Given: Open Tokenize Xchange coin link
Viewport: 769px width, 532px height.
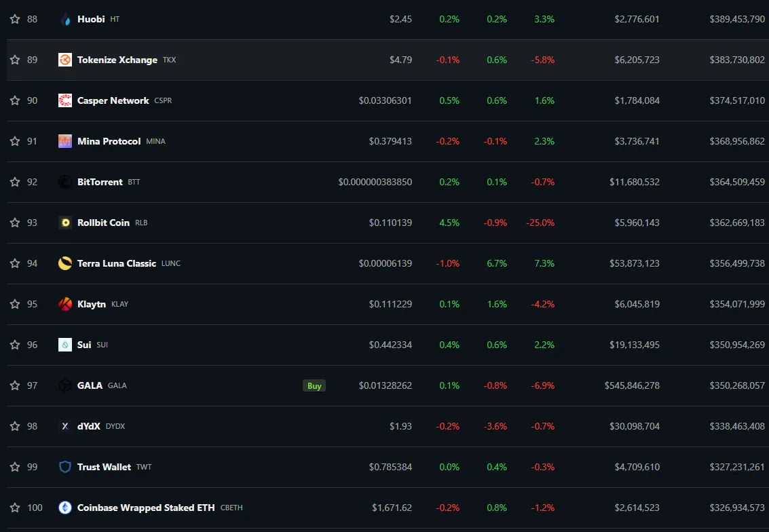Looking at the screenshot, I should (117, 60).
